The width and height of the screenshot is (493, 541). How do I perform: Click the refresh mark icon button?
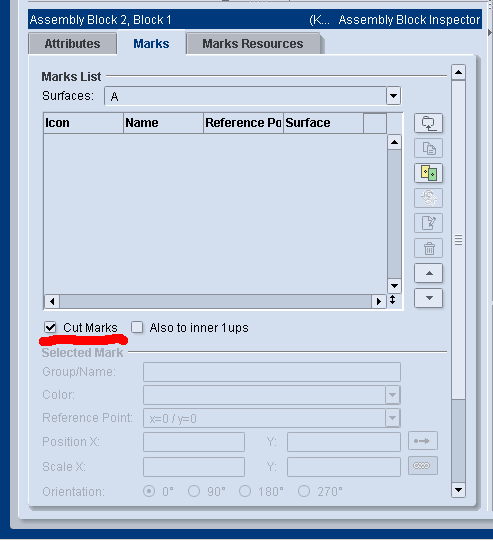(x=428, y=198)
